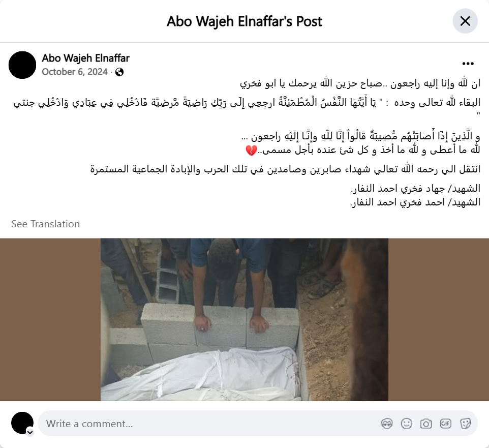Click the October 6, 2024 timestamp
Viewport: 489px width, 448px height.
pos(75,72)
